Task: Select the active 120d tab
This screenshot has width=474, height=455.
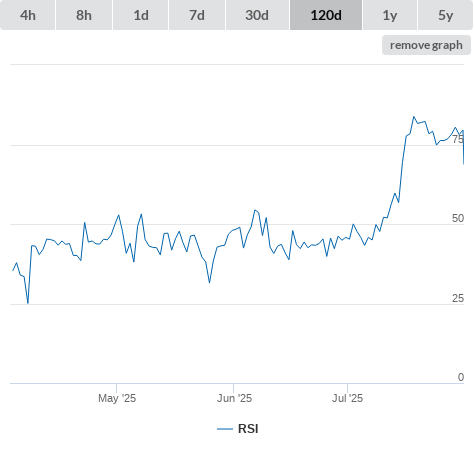Action: (326, 15)
